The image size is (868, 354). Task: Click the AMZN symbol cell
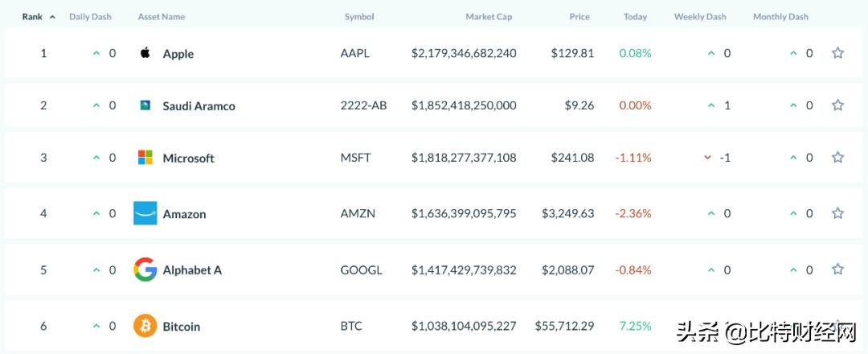coord(358,214)
